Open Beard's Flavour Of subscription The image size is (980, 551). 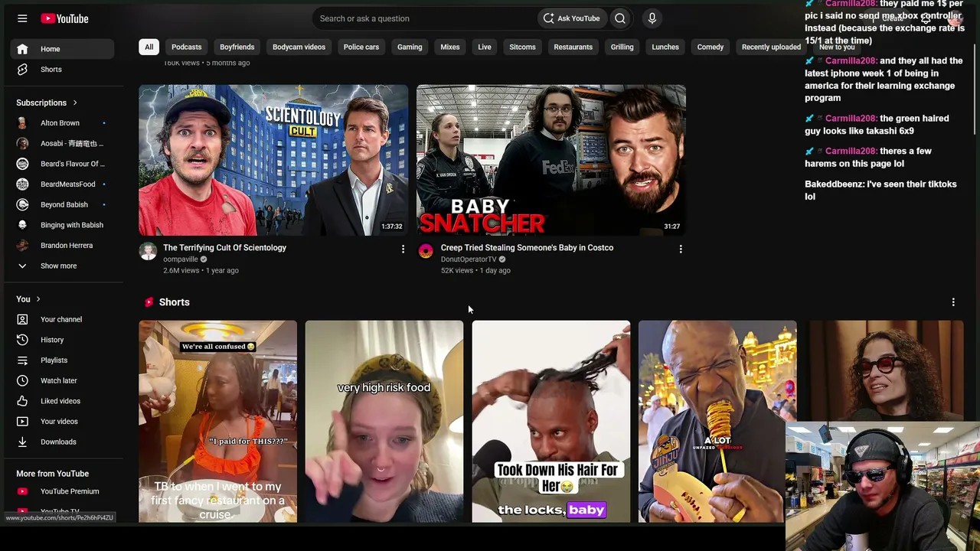point(62,164)
